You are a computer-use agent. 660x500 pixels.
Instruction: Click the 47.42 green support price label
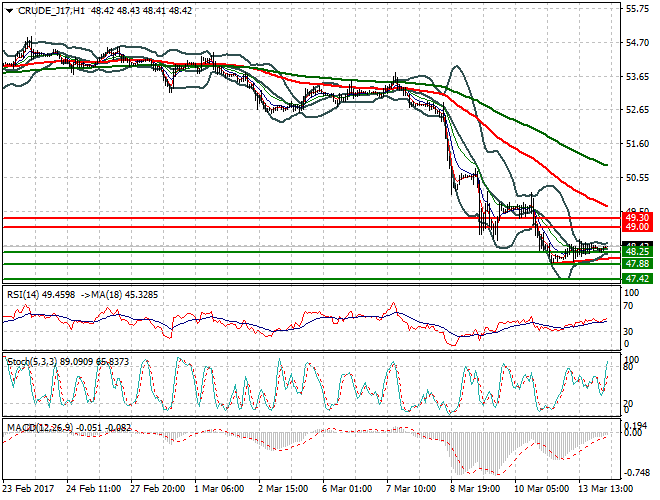pos(637,278)
